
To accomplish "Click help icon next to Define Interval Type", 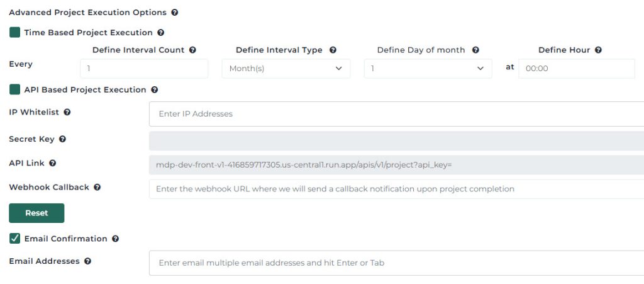I will (x=333, y=50).
